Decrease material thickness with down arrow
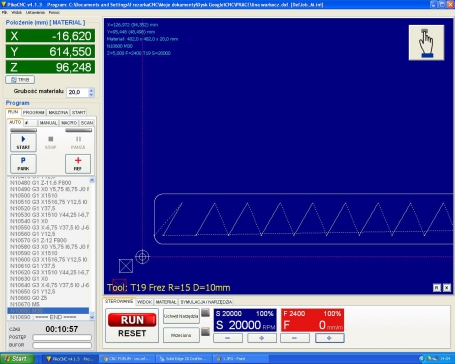455x364 pixels. (x=91, y=95)
